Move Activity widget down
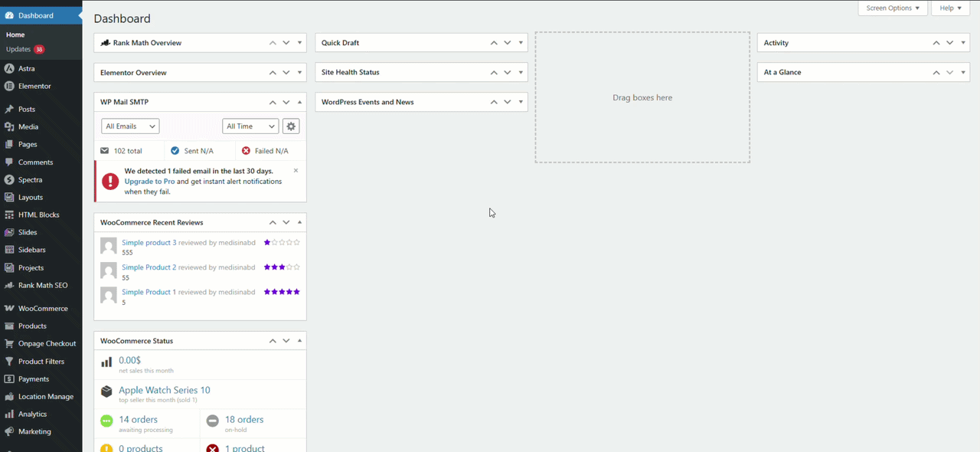 [x=950, y=43]
